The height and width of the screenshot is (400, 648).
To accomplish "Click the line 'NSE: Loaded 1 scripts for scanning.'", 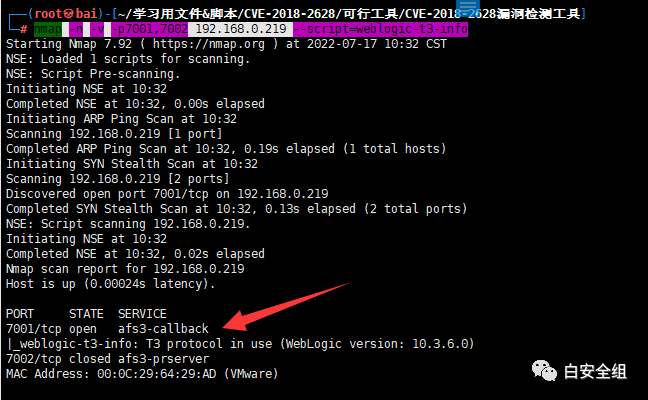I will coord(128,59).
